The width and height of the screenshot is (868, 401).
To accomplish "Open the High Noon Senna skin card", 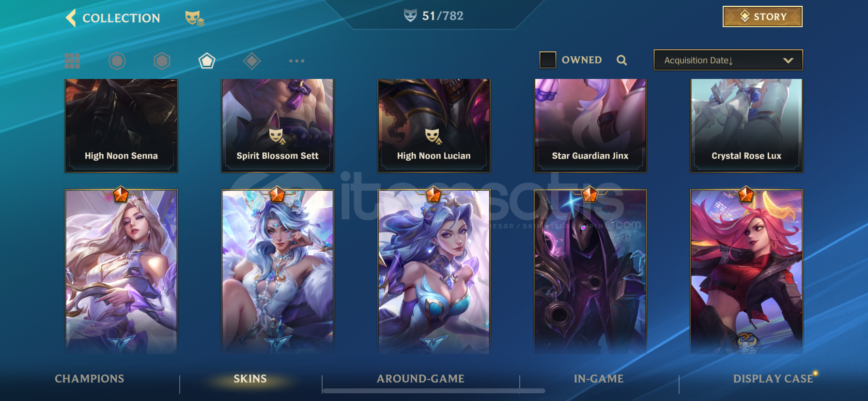I will 121,125.
